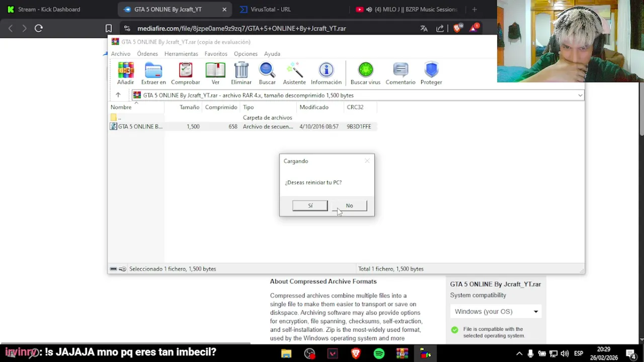Viewport: 644px width, 362px height.
Task: Open the Herramientas menu
Action: click(x=181, y=54)
